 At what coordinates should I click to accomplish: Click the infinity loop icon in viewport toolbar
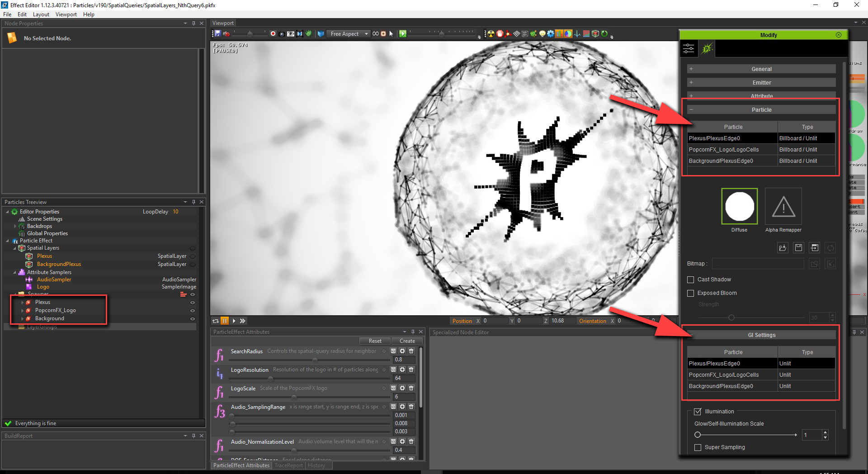coord(375,33)
